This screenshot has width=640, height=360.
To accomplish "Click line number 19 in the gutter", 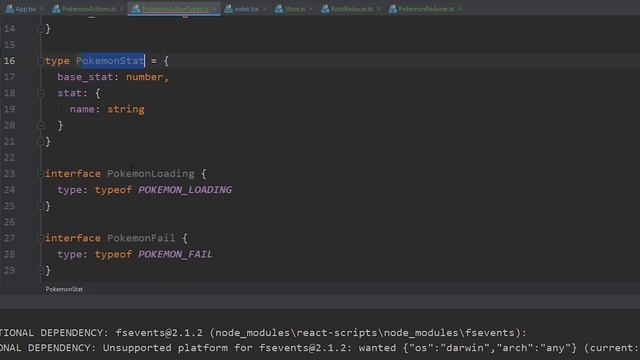I will click(x=9, y=109).
